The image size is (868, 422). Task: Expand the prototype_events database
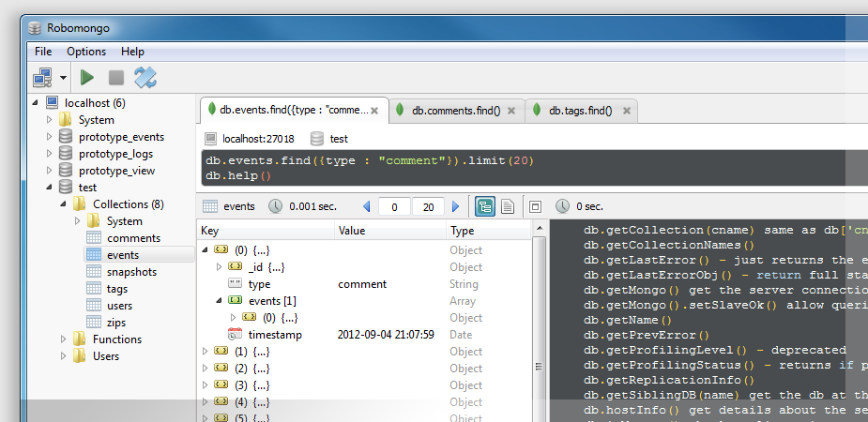pos(50,137)
